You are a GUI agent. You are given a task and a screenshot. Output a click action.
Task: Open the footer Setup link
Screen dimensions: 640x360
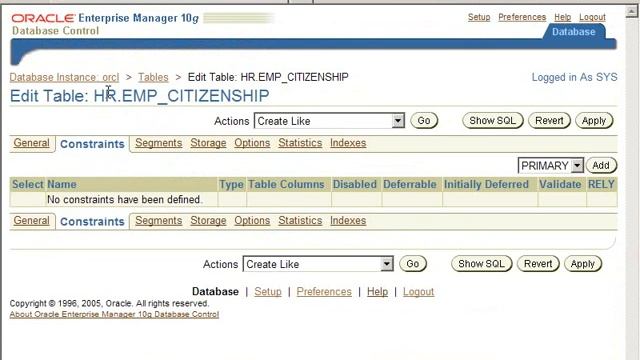click(x=268, y=291)
